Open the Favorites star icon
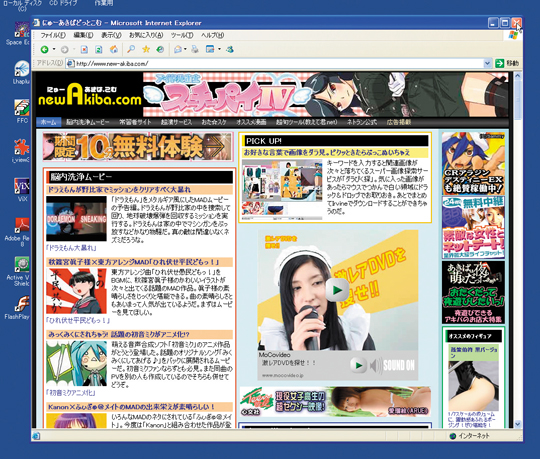The width and height of the screenshot is (540, 459). coord(146,49)
